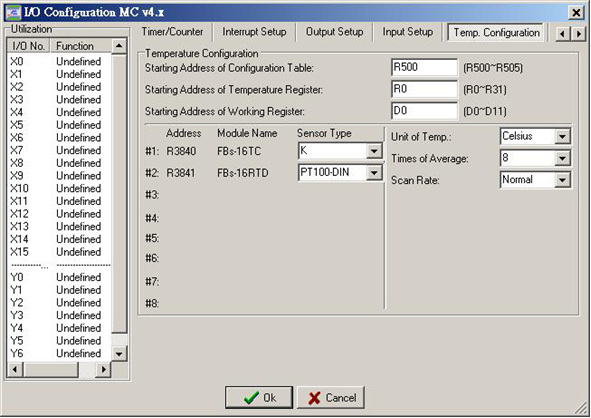Click the Temperature Register address field R0
Image resolution: width=591 pixels, height=418 pixels.
pos(424,89)
